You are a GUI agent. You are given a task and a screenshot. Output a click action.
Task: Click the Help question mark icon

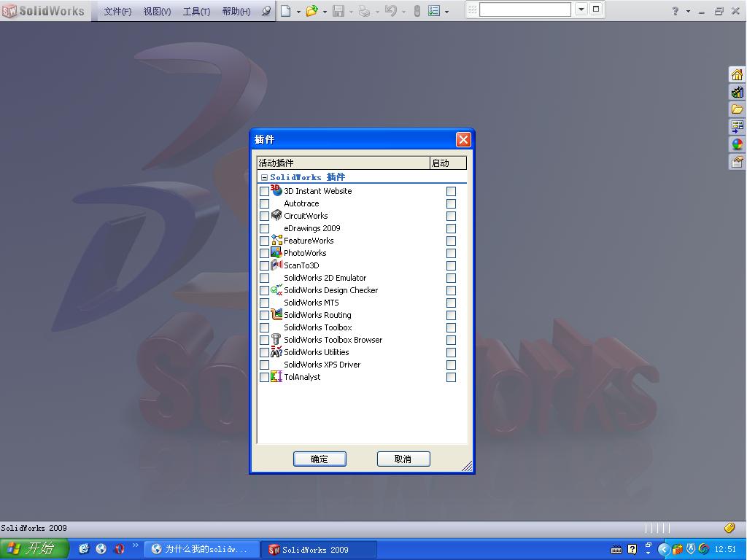pyautogui.click(x=675, y=10)
